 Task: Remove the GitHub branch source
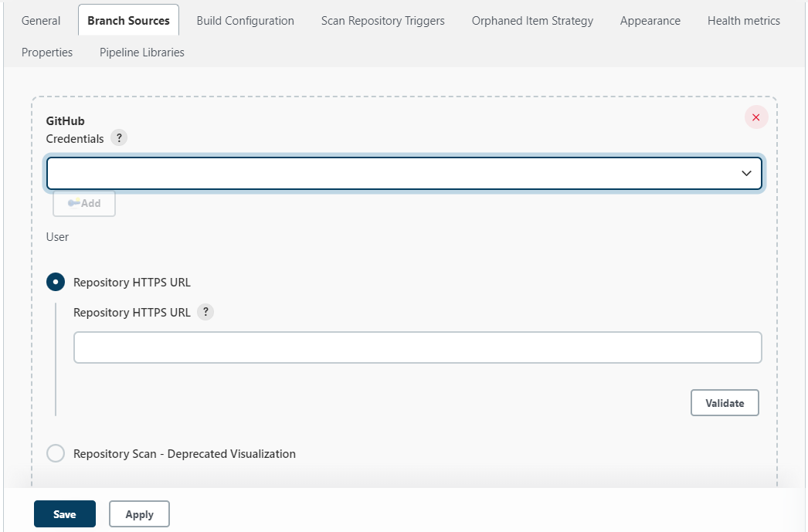click(x=756, y=117)
